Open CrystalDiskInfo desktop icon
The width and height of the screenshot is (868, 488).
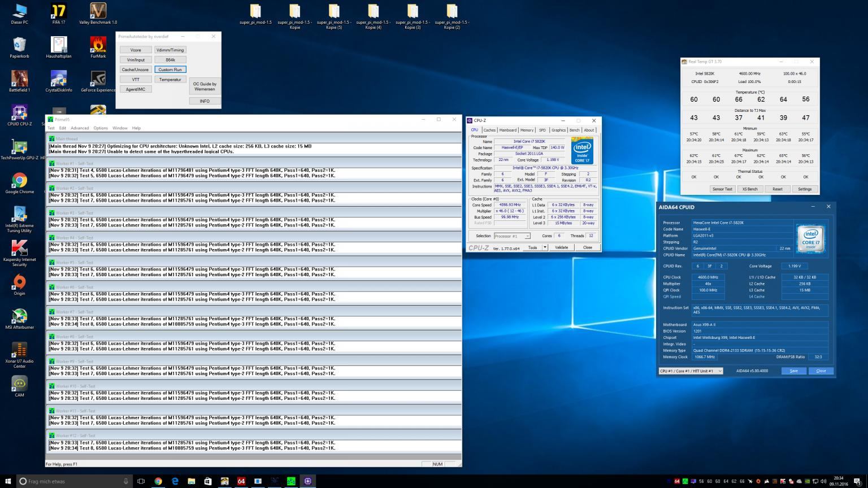pyautogui.click(x=59, y=81)
